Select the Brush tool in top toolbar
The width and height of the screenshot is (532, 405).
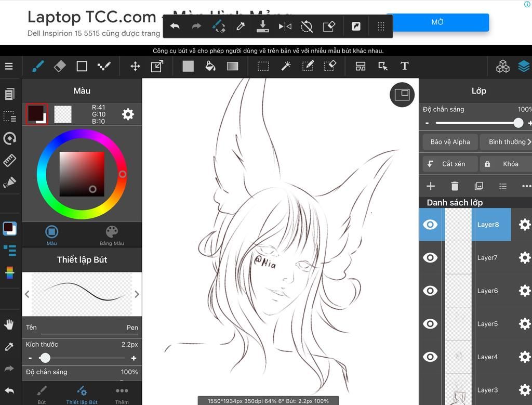37,66
